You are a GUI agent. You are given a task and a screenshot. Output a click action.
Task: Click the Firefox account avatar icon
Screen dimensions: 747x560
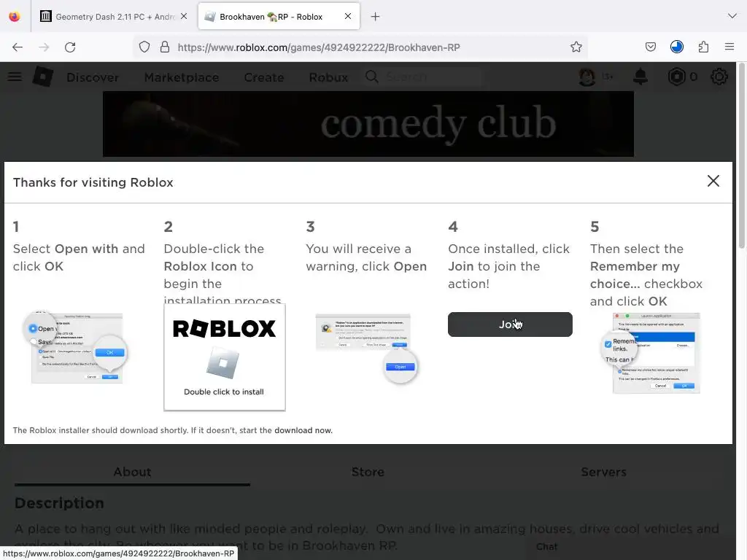676,47
